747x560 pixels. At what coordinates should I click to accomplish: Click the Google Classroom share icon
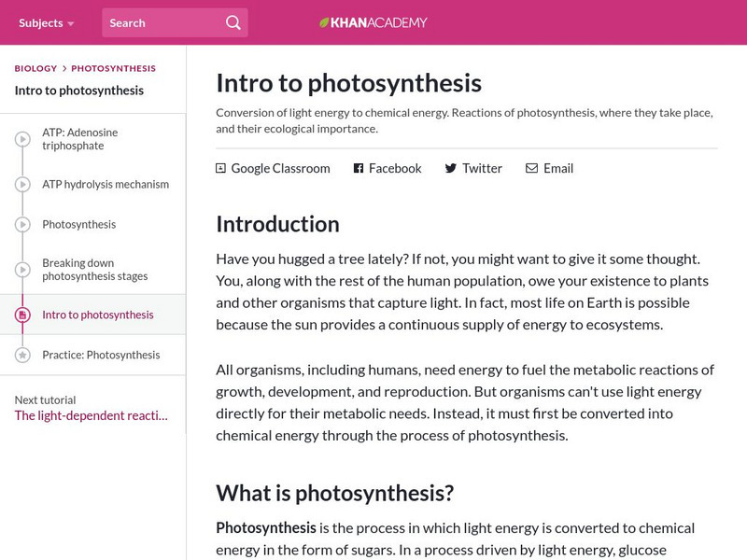point(220,168)
